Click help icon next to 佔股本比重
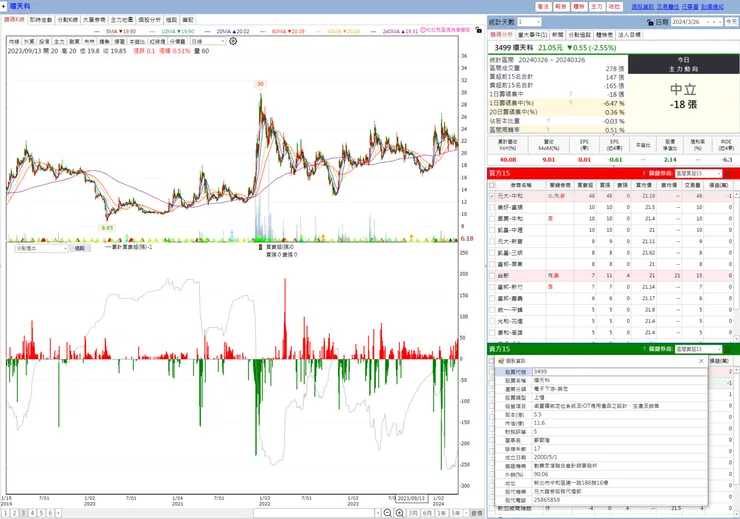 pos(548,121)
